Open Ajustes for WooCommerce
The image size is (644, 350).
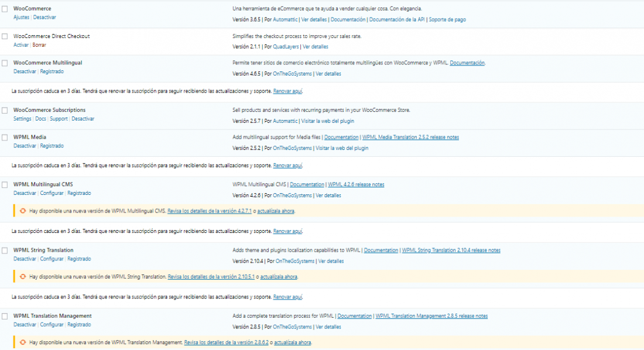click(x=21, y=17)
